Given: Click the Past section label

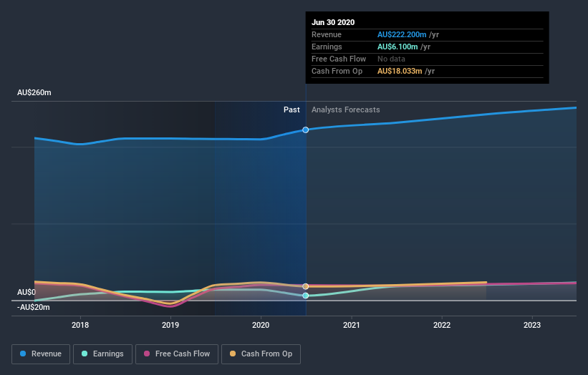Looking at the screenshot, I should point(291,109).
